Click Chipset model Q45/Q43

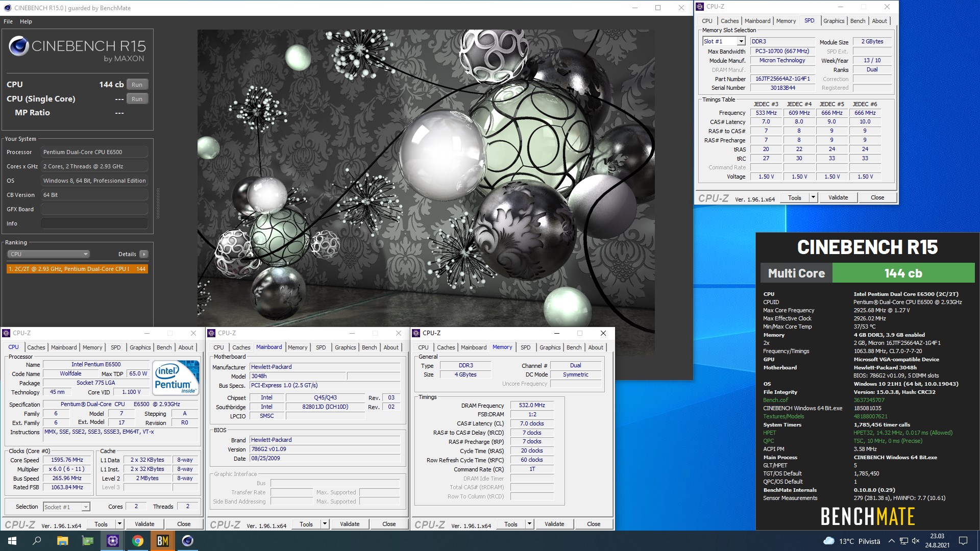[325, 397]
